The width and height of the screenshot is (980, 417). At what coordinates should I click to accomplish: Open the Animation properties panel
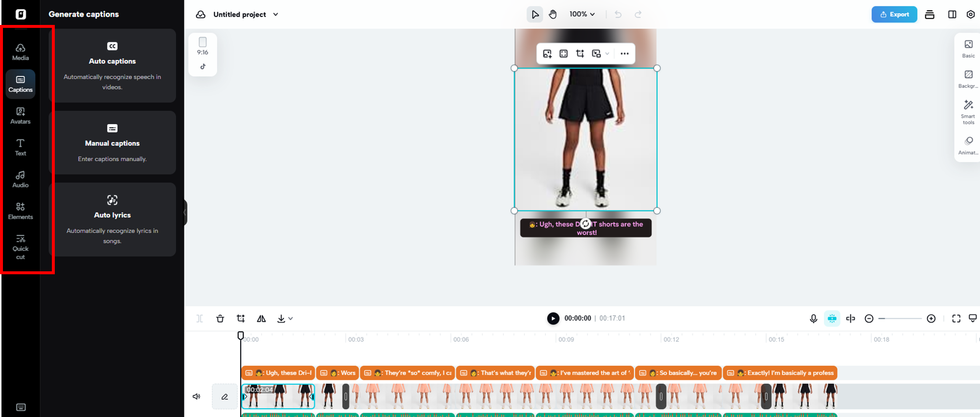pos(968,145)
